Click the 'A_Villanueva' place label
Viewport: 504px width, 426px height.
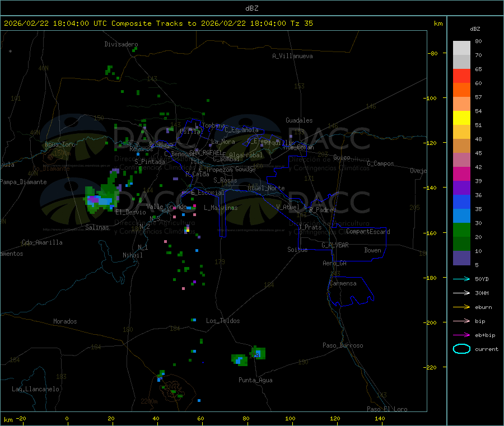[x=292, y=56]
